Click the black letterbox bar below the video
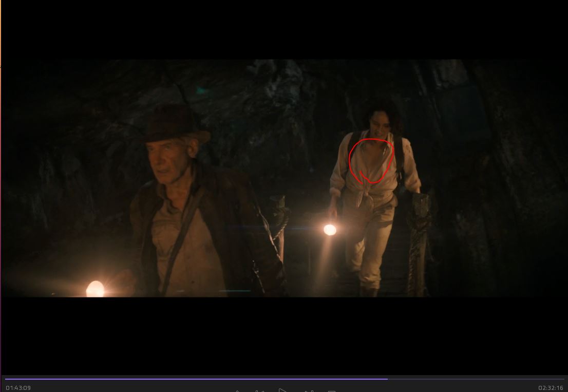This screenshot has height=392, width=568. click(283, 334)
